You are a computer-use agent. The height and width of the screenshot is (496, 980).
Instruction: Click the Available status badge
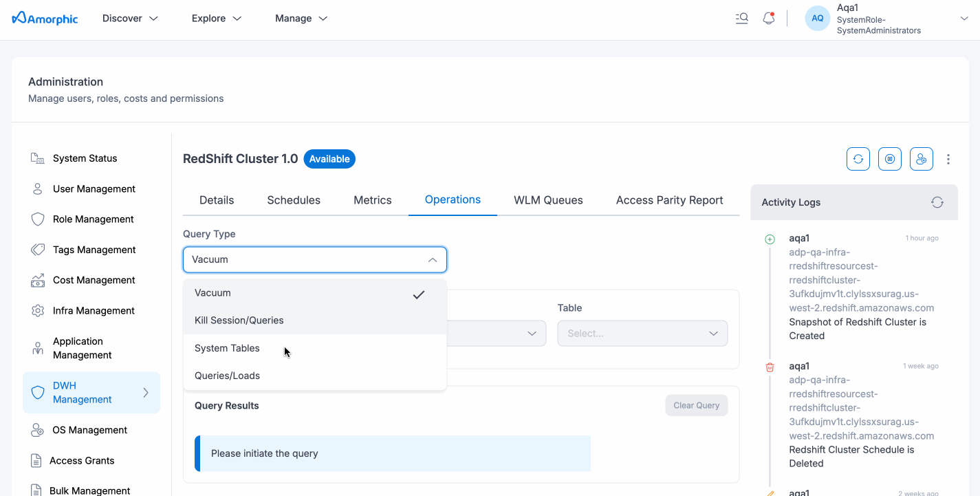click(x=329, y=159)
